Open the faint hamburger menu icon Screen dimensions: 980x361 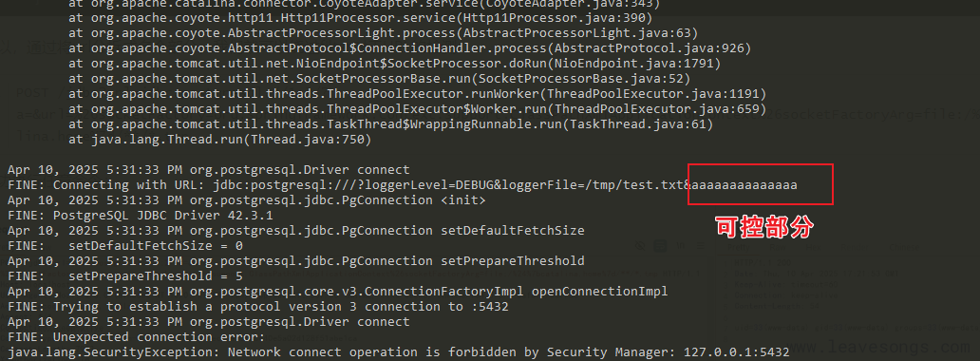tap(701, 246)
